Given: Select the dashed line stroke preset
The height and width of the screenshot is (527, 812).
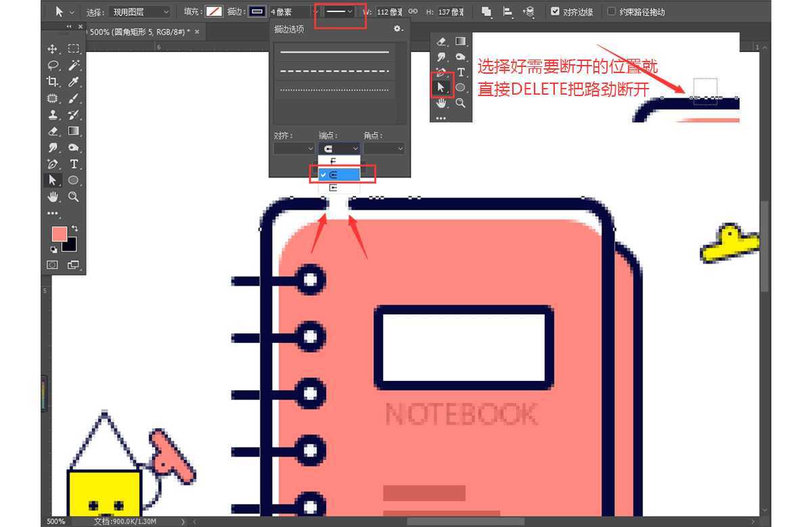Looking at the screenshot, I should 335,71.
